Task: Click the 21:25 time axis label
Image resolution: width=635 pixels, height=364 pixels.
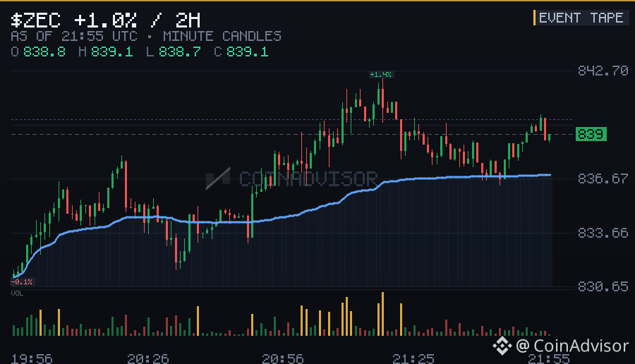Action: [x=413, y=359]
